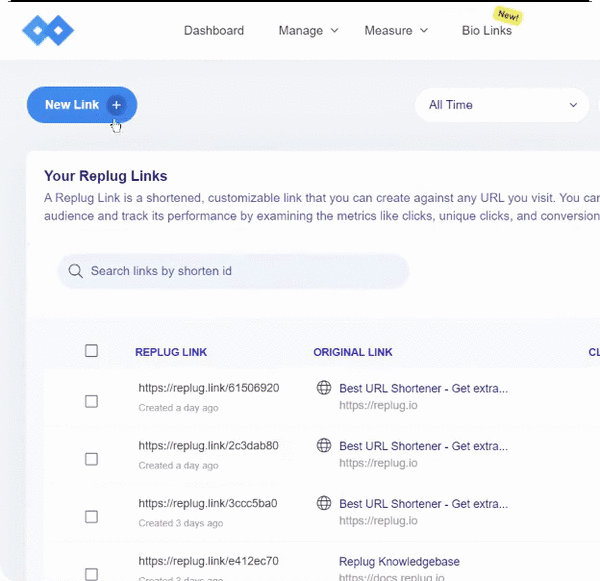Click https://replug.io under the 61506920 row title
This screenshot has width=600, height=581.
(x=378, y=405)
